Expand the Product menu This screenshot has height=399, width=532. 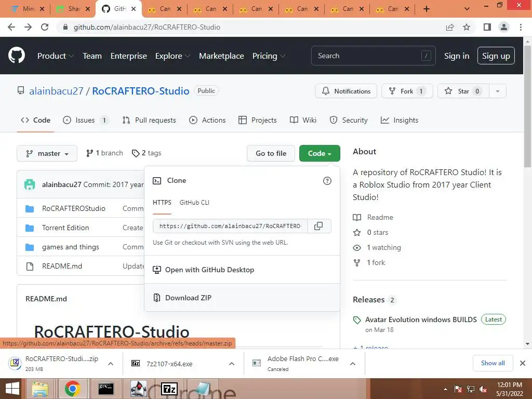coord(55,56)
